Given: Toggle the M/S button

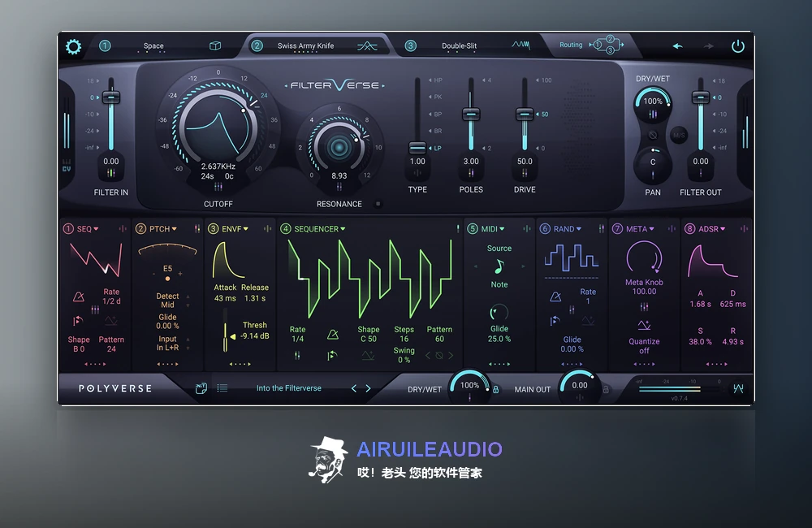Looking at the screenshot, I should (678, 135).
